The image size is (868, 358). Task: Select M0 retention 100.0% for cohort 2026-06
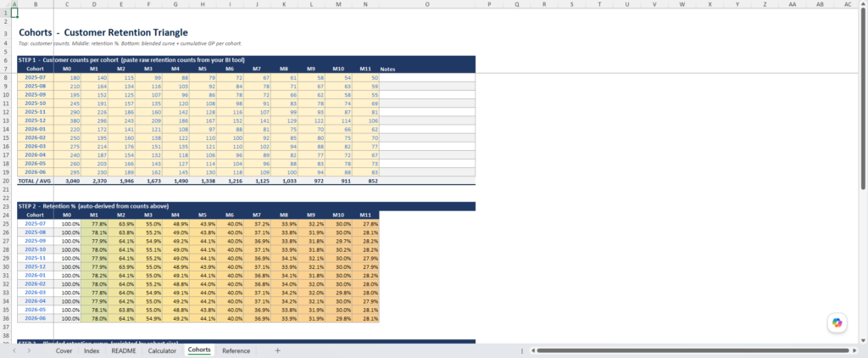(68, 319)
